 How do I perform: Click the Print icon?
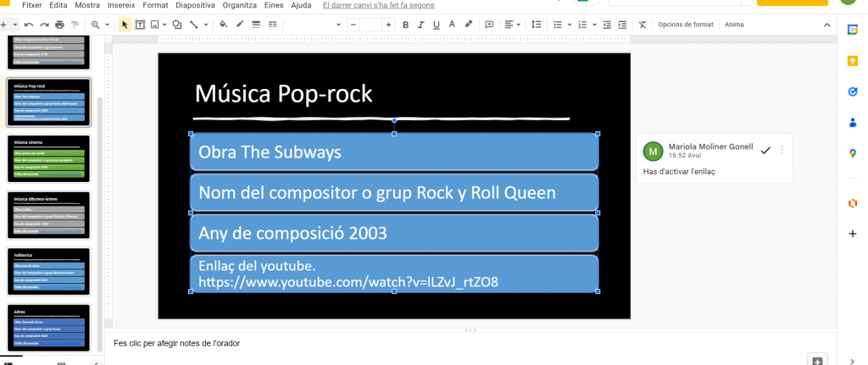(58, 25)
